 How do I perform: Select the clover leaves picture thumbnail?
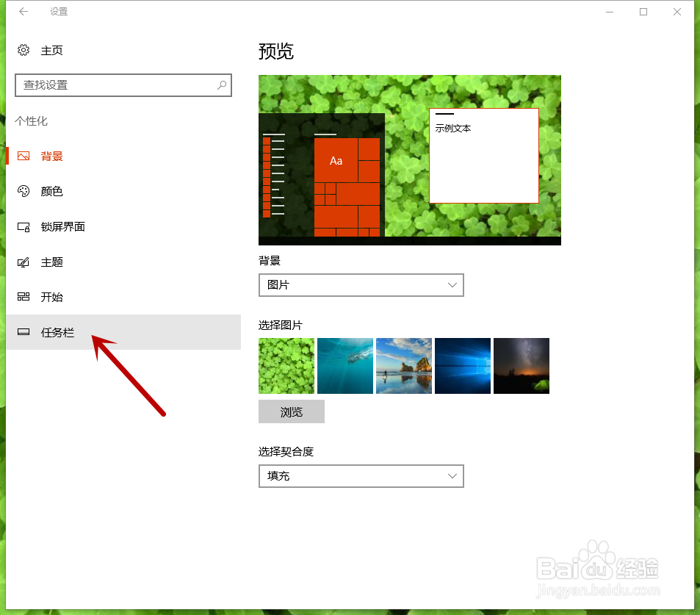click(x=286, y=365)
